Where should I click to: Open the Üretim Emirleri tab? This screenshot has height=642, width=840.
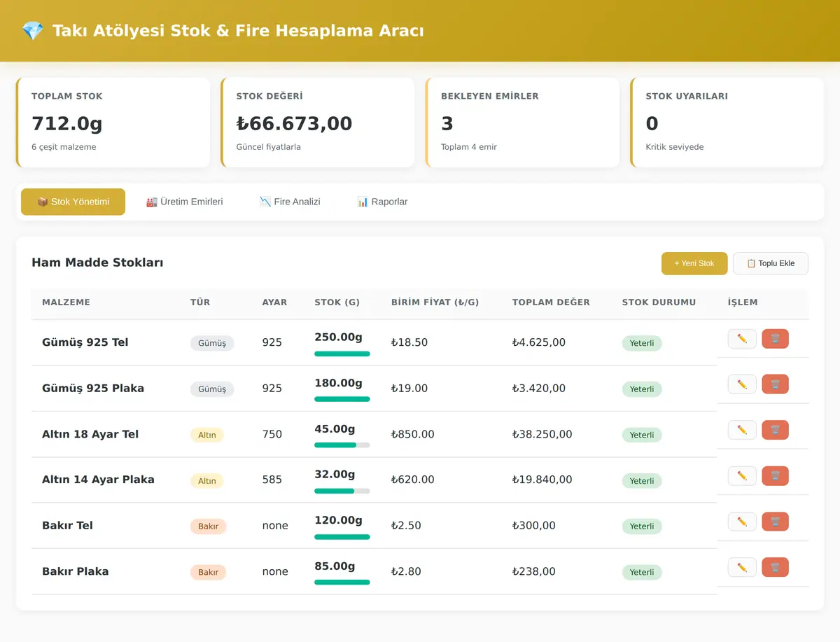click(x=185, y=202)
